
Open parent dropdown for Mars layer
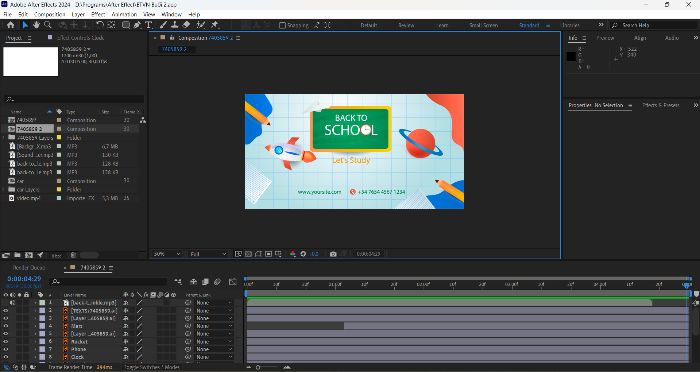pos(214,326)
